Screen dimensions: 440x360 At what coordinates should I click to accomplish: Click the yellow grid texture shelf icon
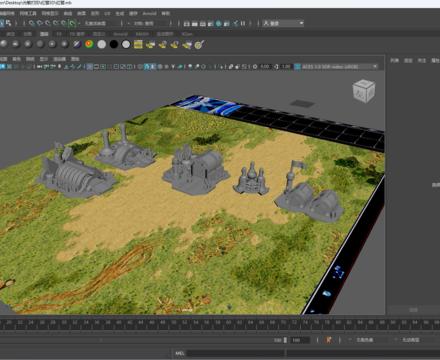[138, 44]
